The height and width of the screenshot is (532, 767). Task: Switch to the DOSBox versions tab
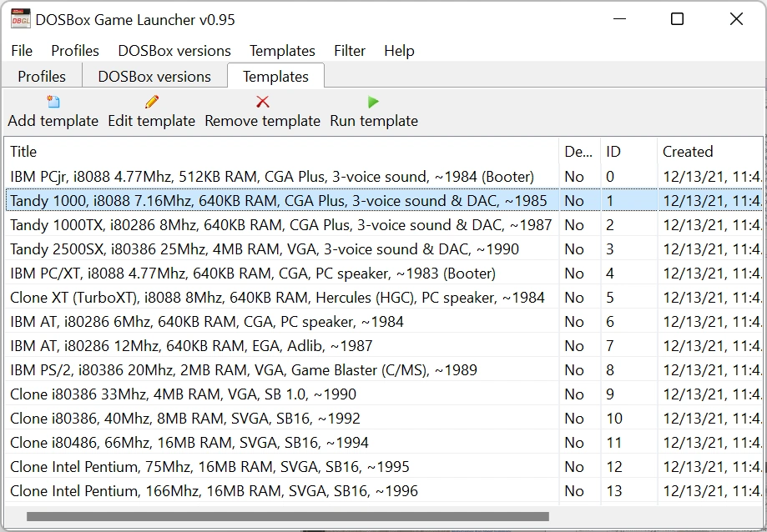[x=154, y=76]
